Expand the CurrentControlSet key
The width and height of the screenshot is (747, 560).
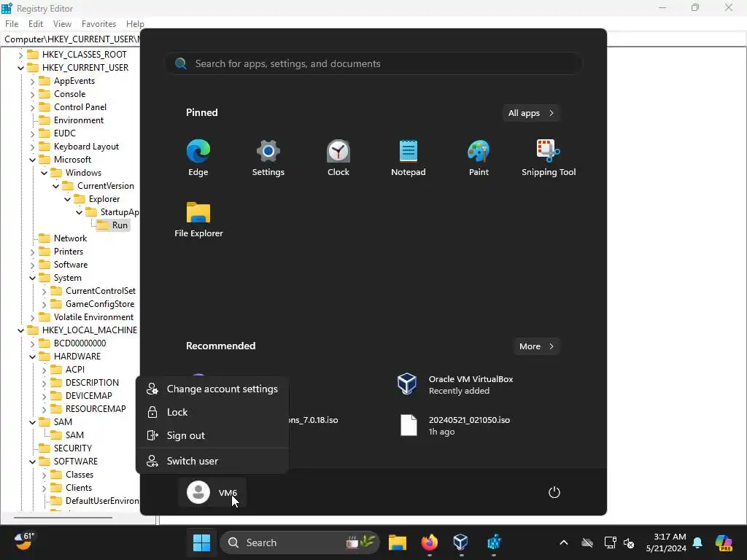pyautogui.click(x=44, y=291)
